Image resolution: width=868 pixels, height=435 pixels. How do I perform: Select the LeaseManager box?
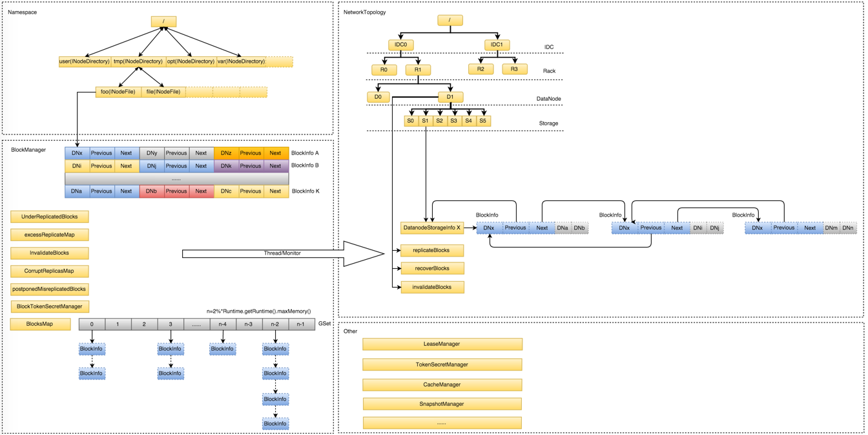442,345
